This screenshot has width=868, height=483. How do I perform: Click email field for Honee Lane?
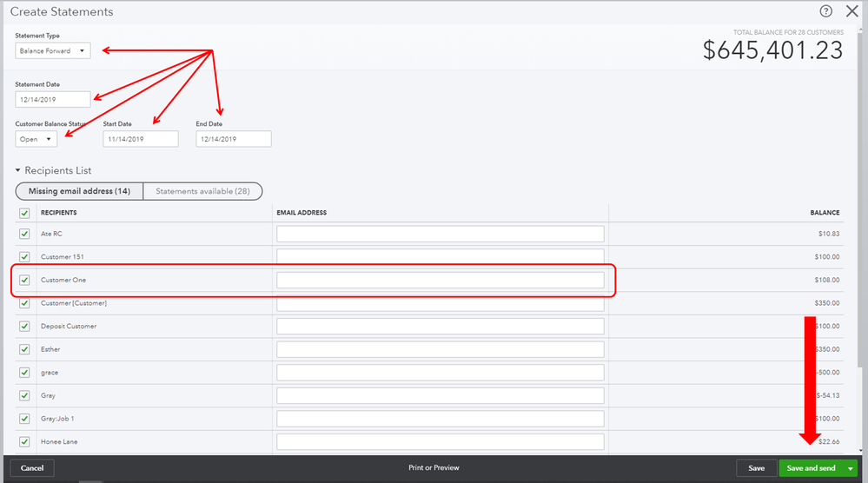tap(441, 441)
